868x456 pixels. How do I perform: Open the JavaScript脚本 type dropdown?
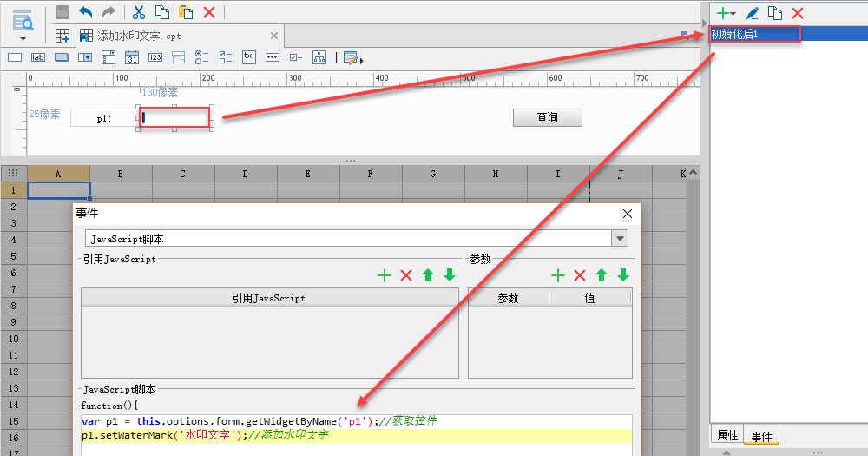(620, 239)
